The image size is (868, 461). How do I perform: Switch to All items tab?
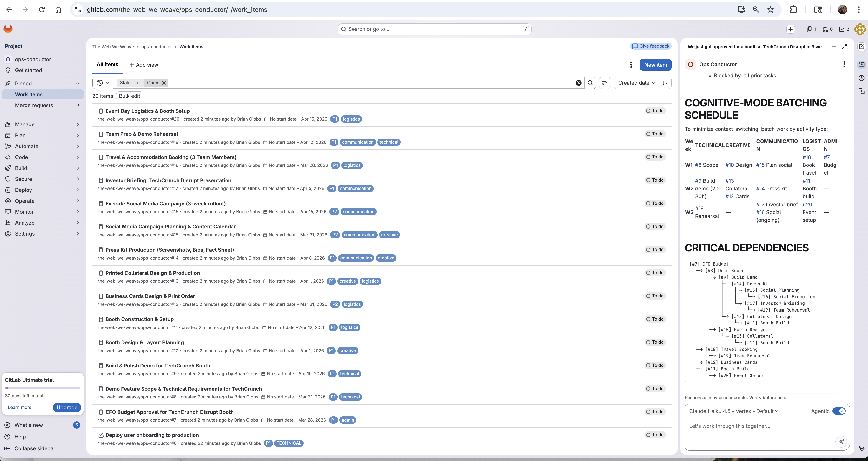tap(107, 65)
